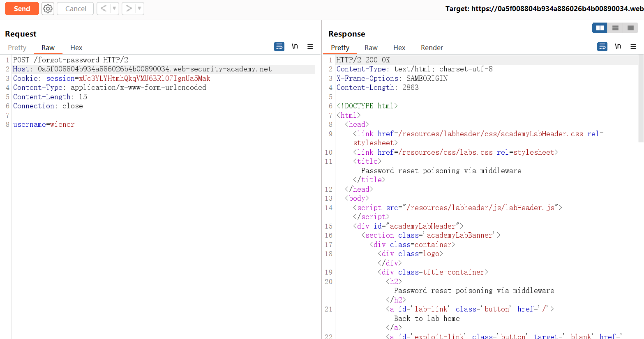This screenshot has width=644, height=339.
Task: Switch Request panel to the Raw tab
Action: pyautogui.click(x=48, y=48)
